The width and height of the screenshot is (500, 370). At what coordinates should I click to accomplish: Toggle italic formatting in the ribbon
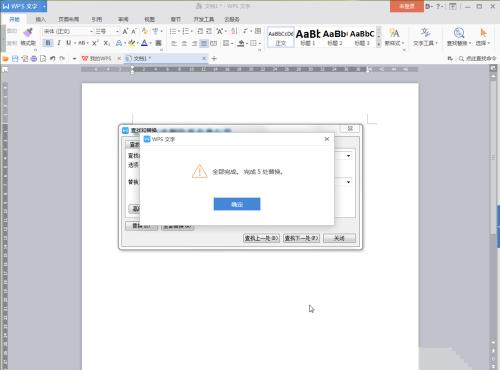click(59, 43)
